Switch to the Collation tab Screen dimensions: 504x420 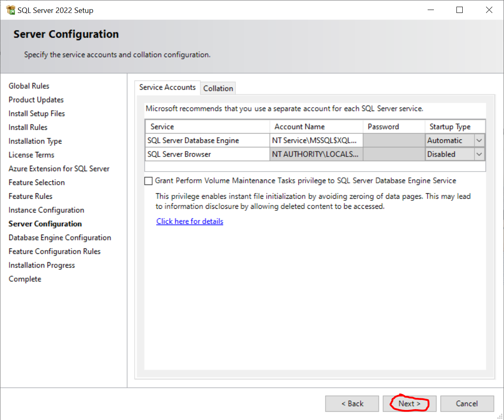tap(218, 88)
